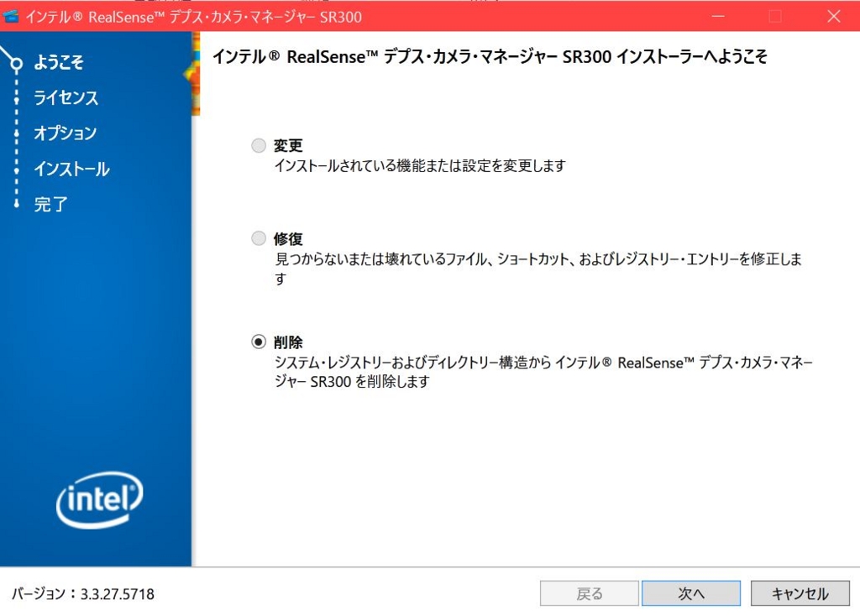Select the 変更 (modify) radio button
The height and width of the screenshot is (616, 860).
pos(259,145)
